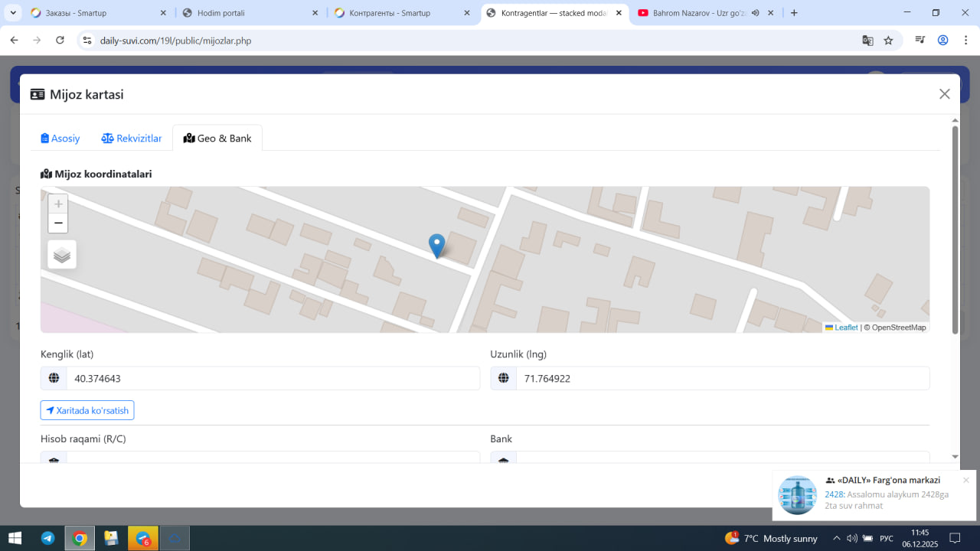
Task: Click globe icon beside latitude field
Action: tap(54, 378)
